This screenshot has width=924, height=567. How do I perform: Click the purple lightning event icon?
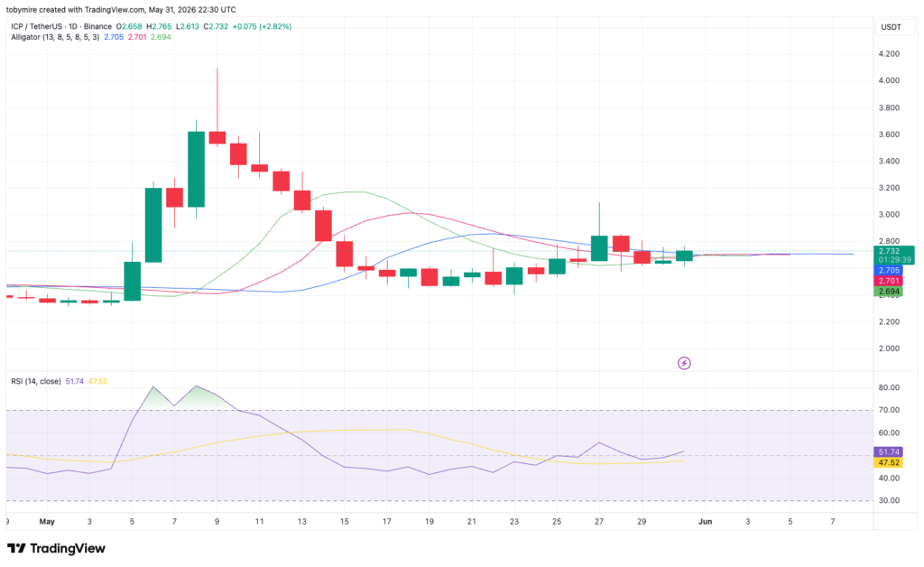[684, 363]
